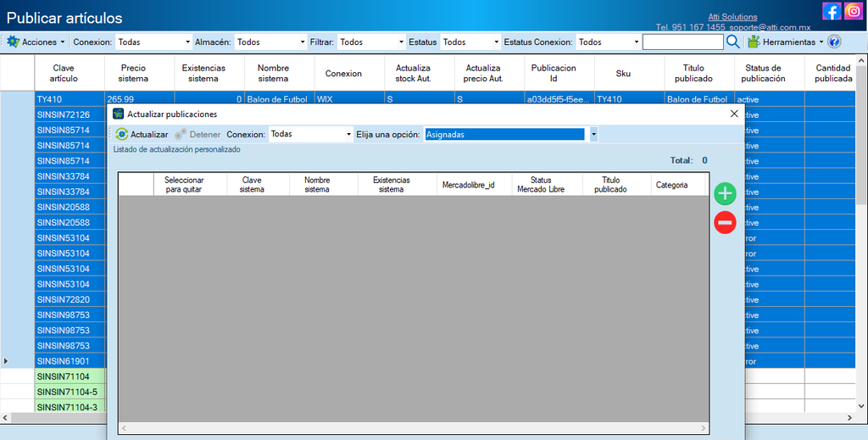Click main grid scroll-left arrow
868x440 pixels.
(x=5, y=419)
